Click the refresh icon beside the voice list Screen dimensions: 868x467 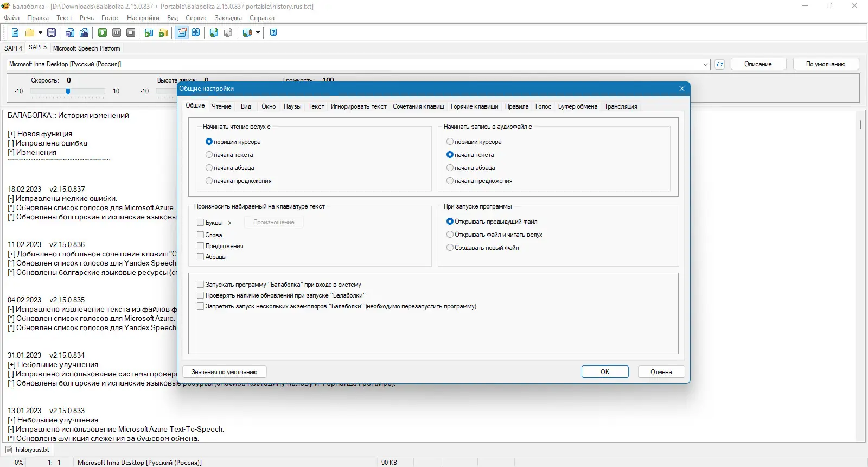click(x=719, y=64)
